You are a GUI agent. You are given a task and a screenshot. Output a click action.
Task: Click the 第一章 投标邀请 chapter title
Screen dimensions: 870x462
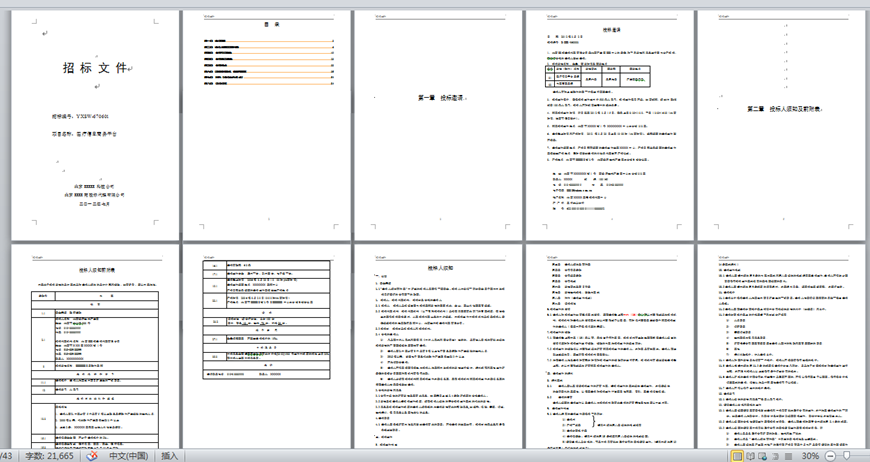click(x=442, y=98)
